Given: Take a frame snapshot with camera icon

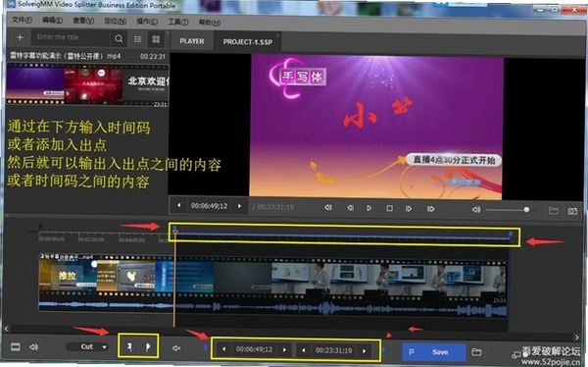Looking at the screenshot, I should coord(572,212).
